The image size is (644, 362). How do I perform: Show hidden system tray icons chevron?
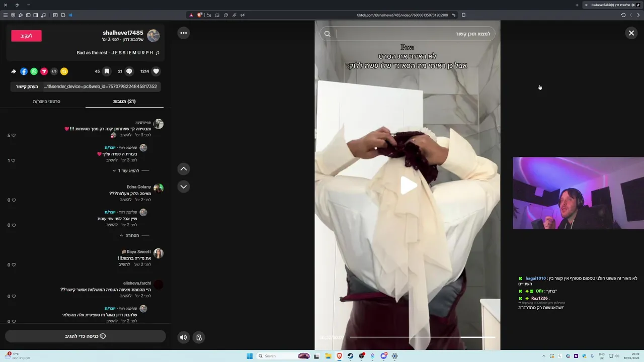click(x=544, y=356)
